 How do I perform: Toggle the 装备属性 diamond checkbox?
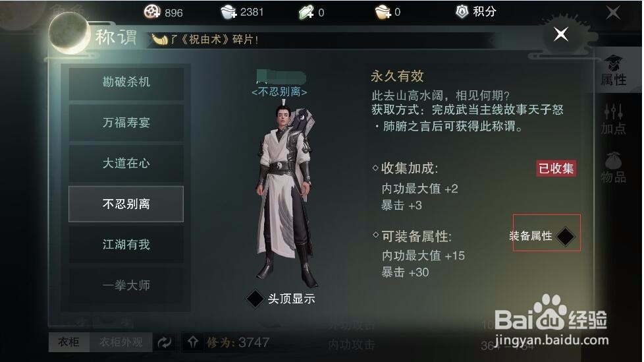coord(565,236)
